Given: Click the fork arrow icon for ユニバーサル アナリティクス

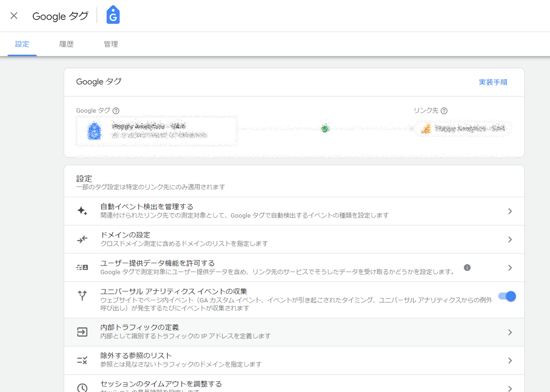Looking at the screenshot, I should [82, 296].
